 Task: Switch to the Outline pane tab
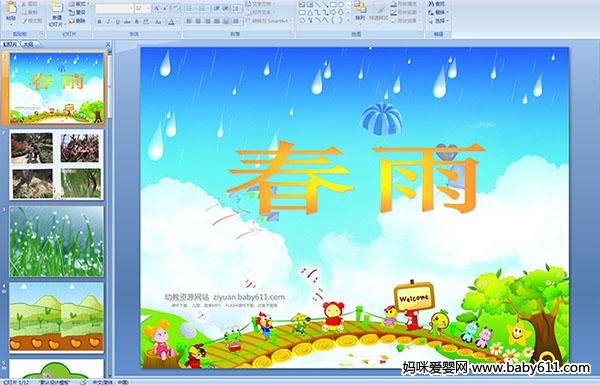click(x=28, y=44)
